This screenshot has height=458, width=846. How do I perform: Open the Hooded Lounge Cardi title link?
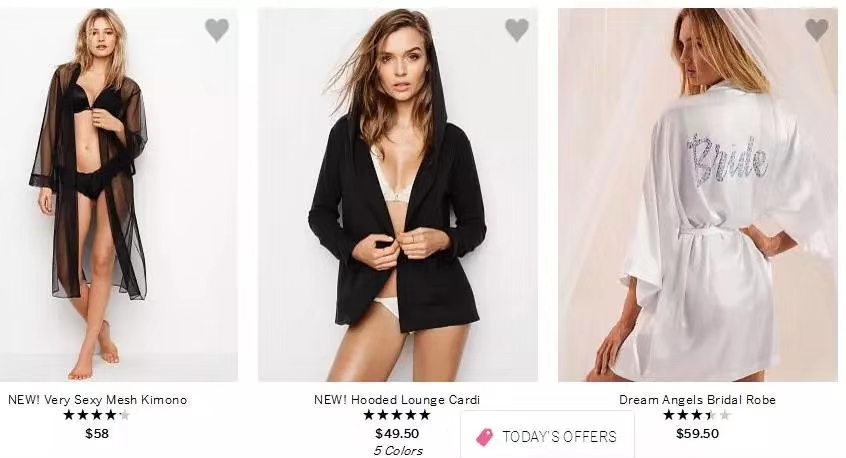click(397, 400)
